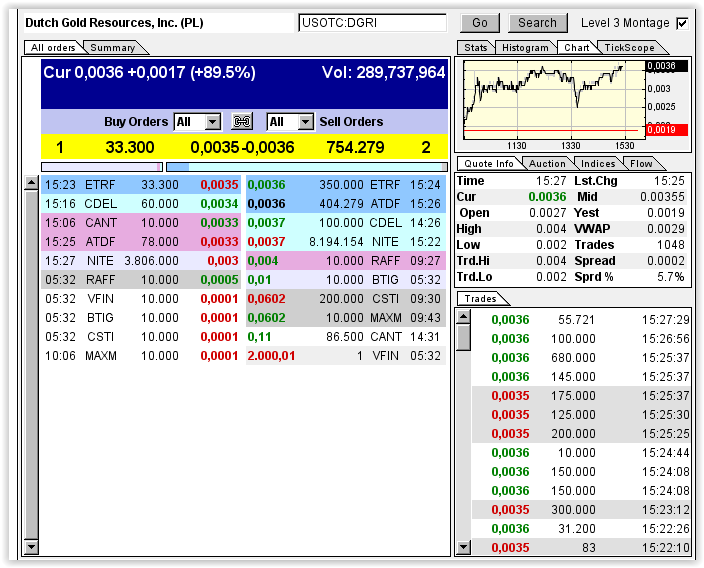Open the Sell Orders filter dropdown
Screen dimensions: 704x568
[x=290, y=122]
